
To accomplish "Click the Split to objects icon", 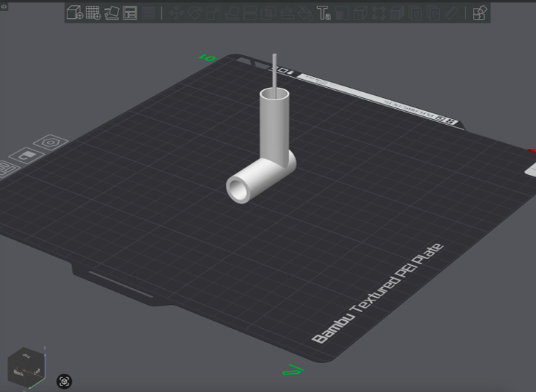I will [x=149, y=12].
